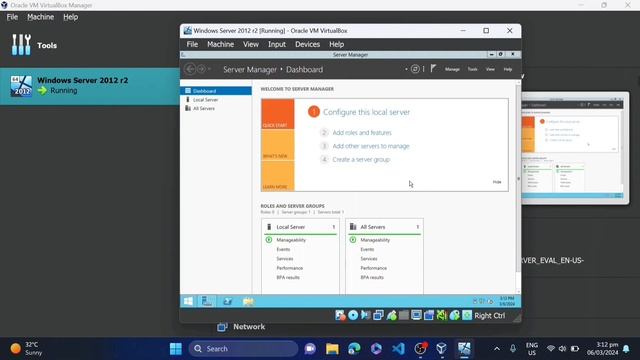Click the refresh icon in Server Manager header

point(415,69)
